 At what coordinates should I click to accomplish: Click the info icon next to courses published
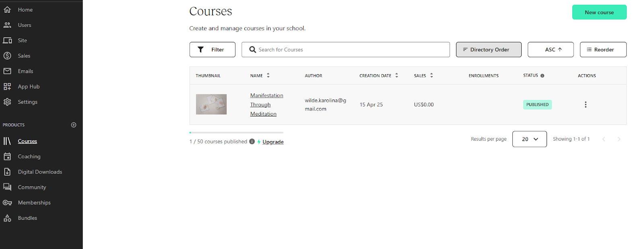[x=252, y=141]
